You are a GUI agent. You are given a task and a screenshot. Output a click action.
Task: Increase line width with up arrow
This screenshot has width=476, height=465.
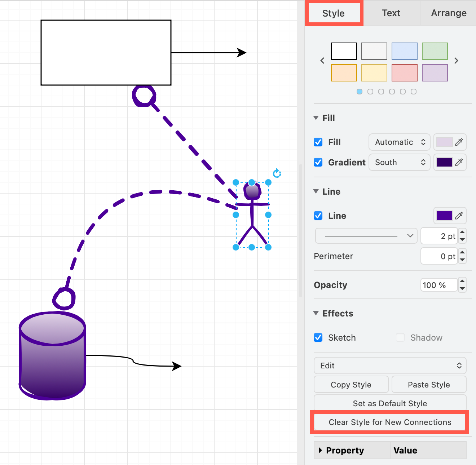(462, 232)
